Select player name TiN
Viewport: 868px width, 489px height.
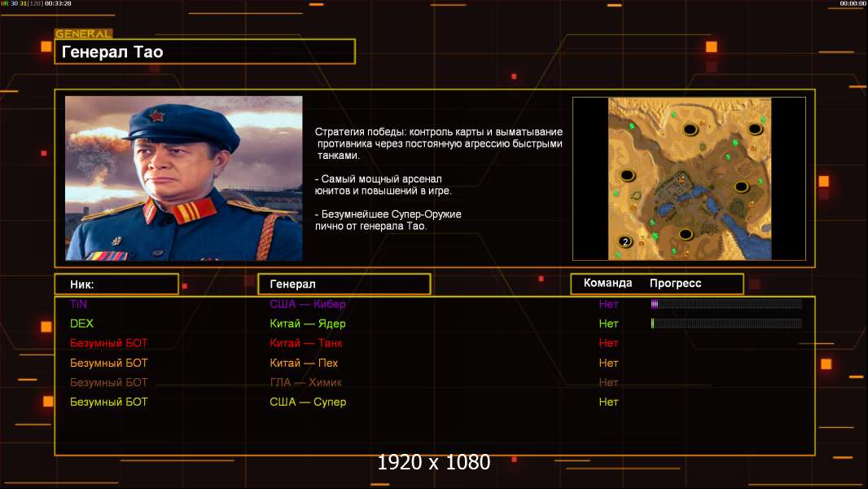point(79,304)
